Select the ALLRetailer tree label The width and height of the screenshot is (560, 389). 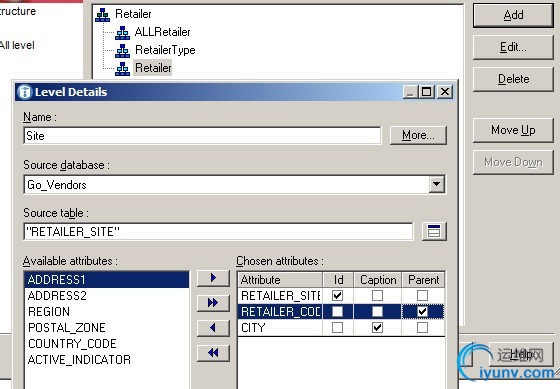pyautogui.click(x=162, y=32)
